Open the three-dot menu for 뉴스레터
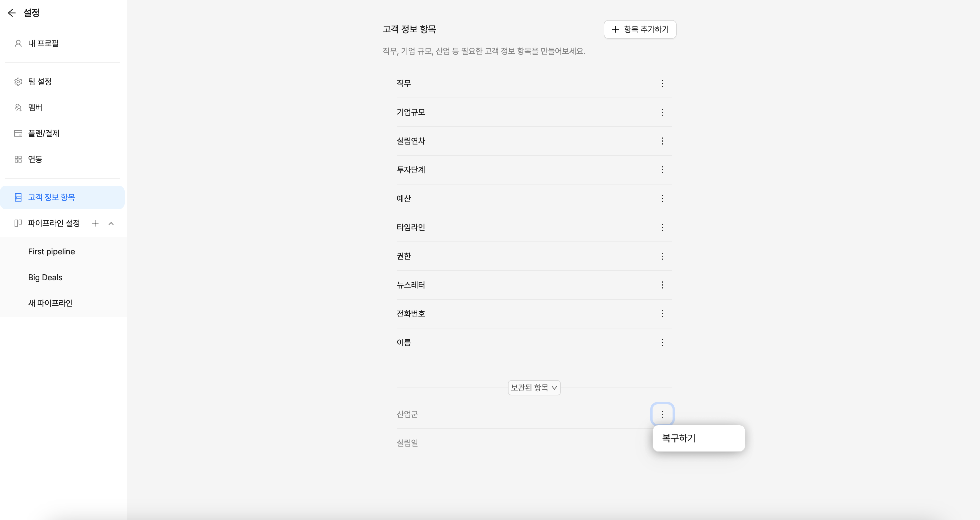This screenshot has width=980, height=520. tap(662, 285)
